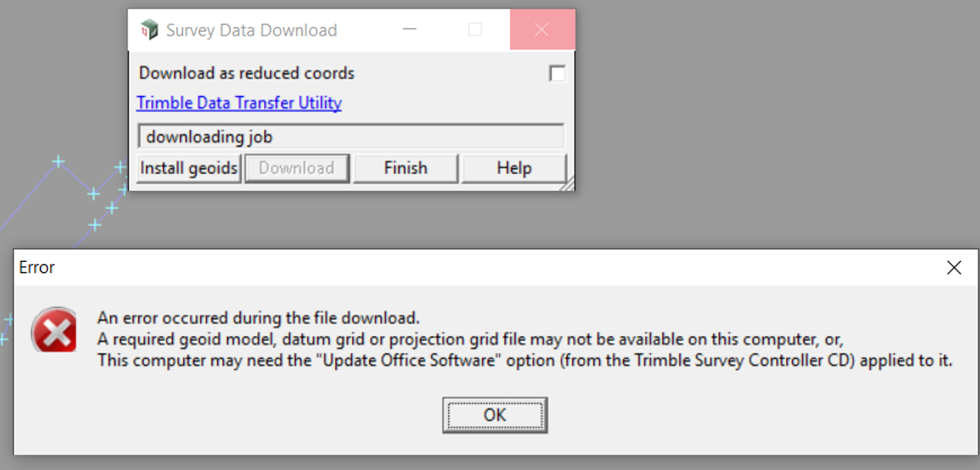
Task: Click the 'Update Office Software' error message line
Action: (x=525, y=359)
